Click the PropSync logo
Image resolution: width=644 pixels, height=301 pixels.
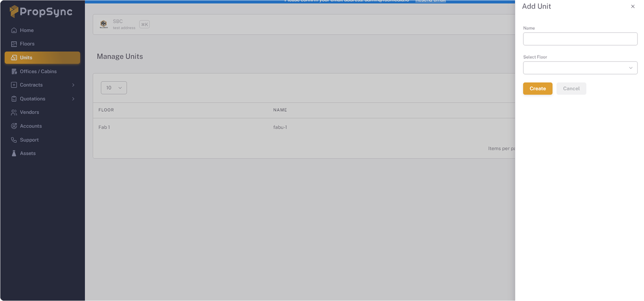[x=41, y=11]
